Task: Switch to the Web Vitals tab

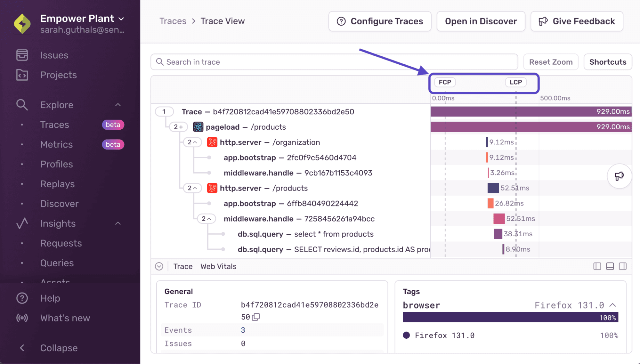Action: (x=218, y=266)
